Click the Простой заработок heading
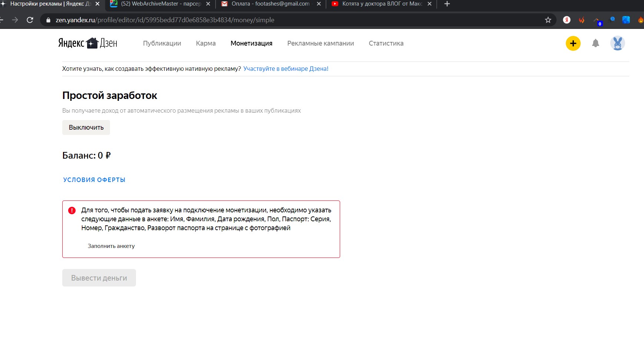 point(110,96)
